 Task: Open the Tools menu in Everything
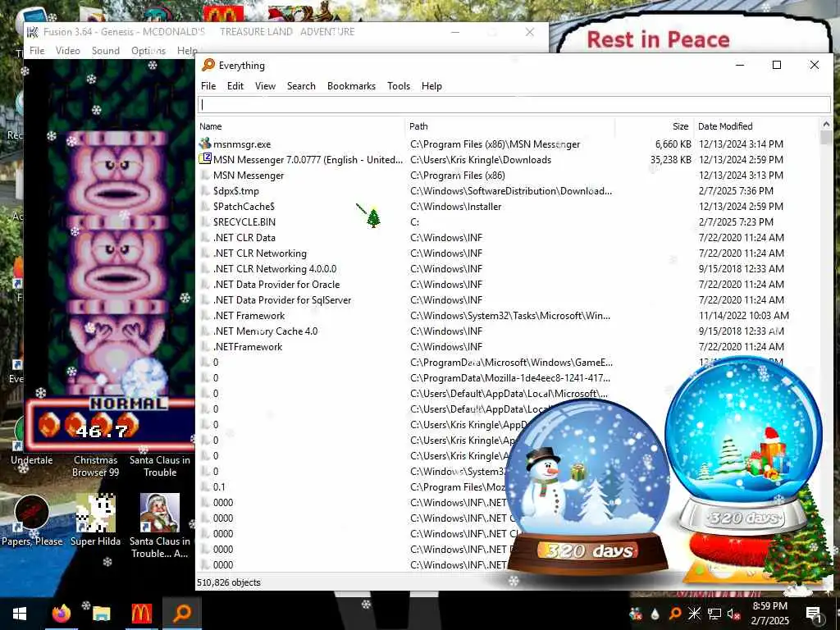pyautogui.click(x=399, y=86)
